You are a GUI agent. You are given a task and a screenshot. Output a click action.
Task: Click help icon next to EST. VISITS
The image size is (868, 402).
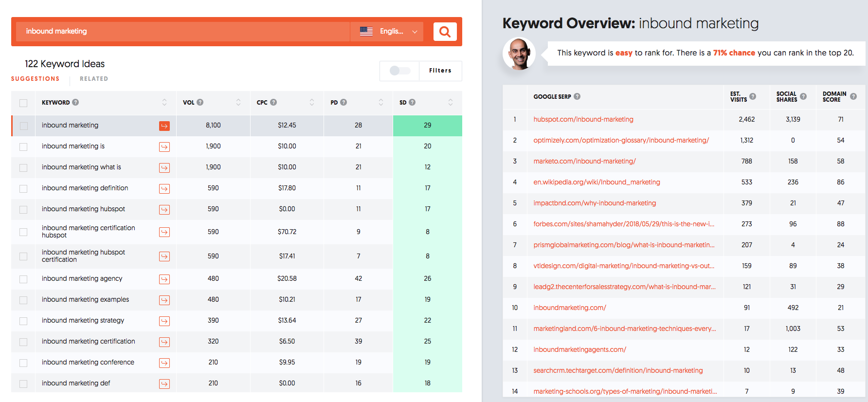[753, 96]
